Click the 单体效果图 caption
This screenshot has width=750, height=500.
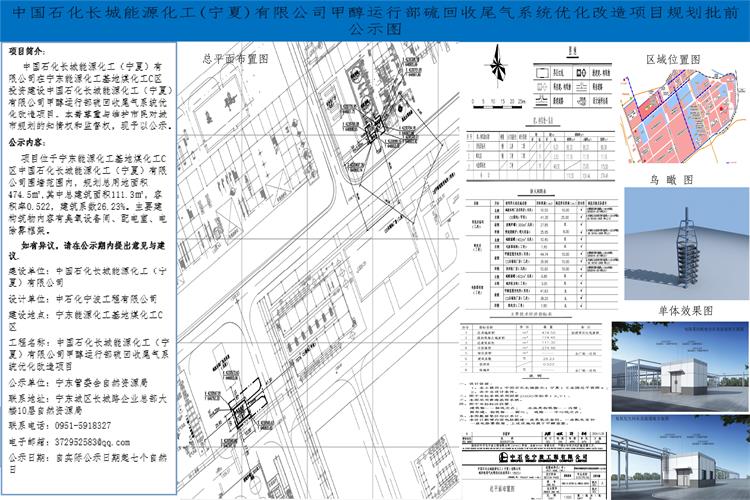pos(685,311)
